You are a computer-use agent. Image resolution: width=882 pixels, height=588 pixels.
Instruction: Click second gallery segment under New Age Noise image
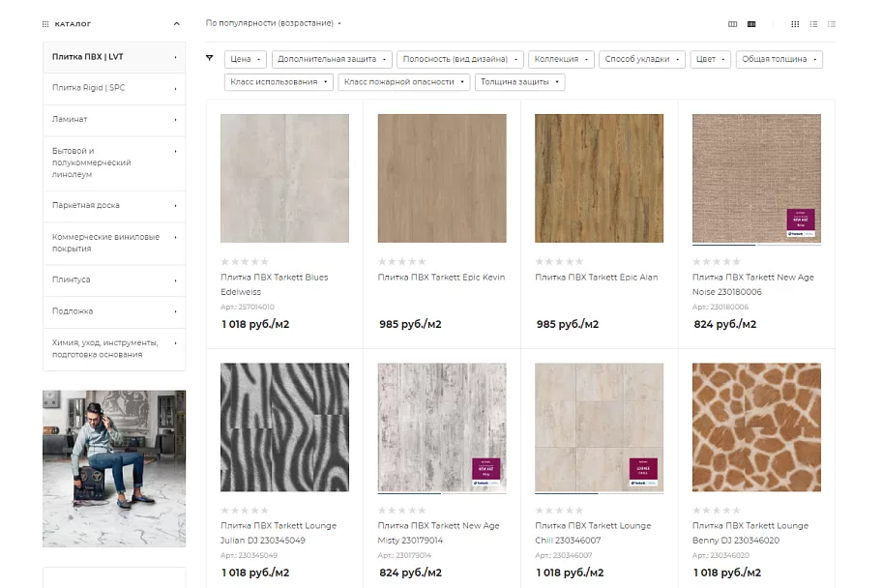pyautogui.click(x=789, y=246)
